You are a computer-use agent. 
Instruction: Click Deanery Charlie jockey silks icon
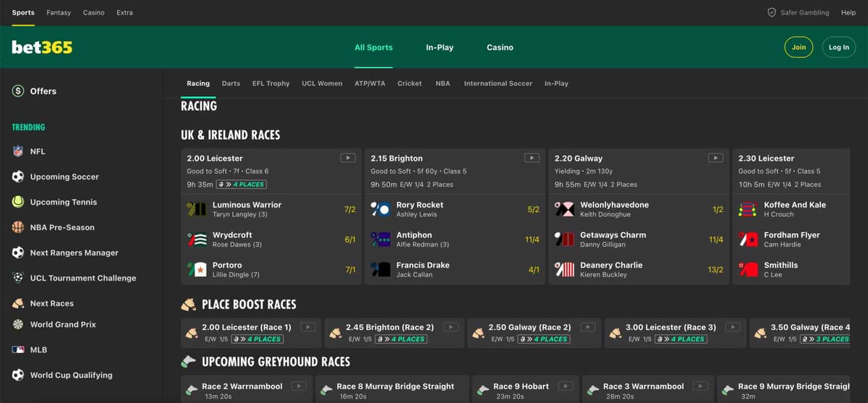564,269
